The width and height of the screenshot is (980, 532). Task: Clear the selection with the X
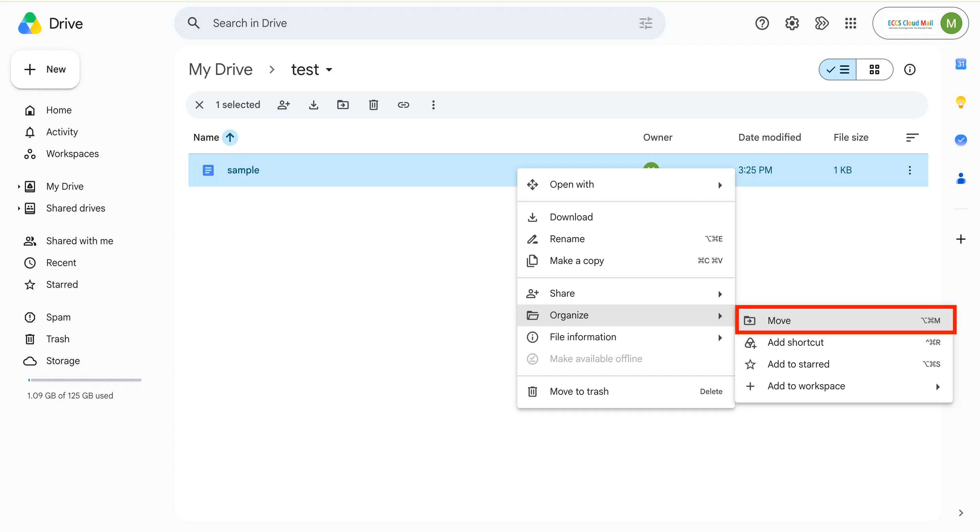coord(199,105)
